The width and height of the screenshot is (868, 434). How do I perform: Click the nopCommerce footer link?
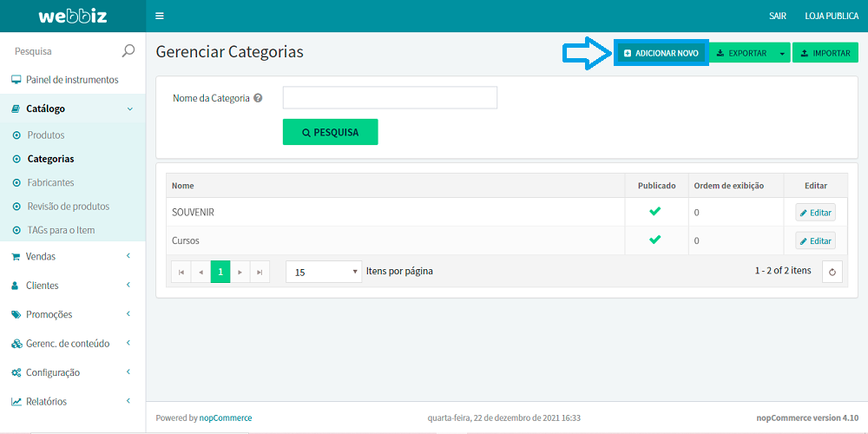click(x=226, y=418)
